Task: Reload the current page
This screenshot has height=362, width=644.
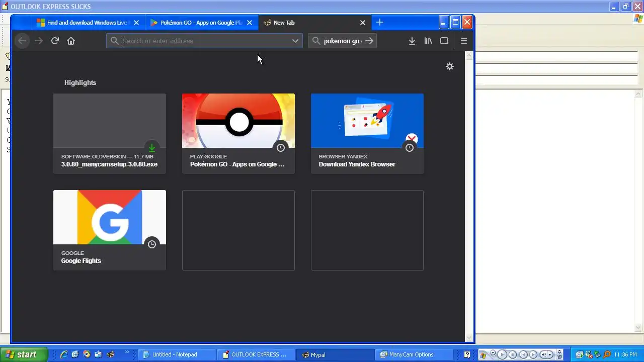Action: [55, 41]
